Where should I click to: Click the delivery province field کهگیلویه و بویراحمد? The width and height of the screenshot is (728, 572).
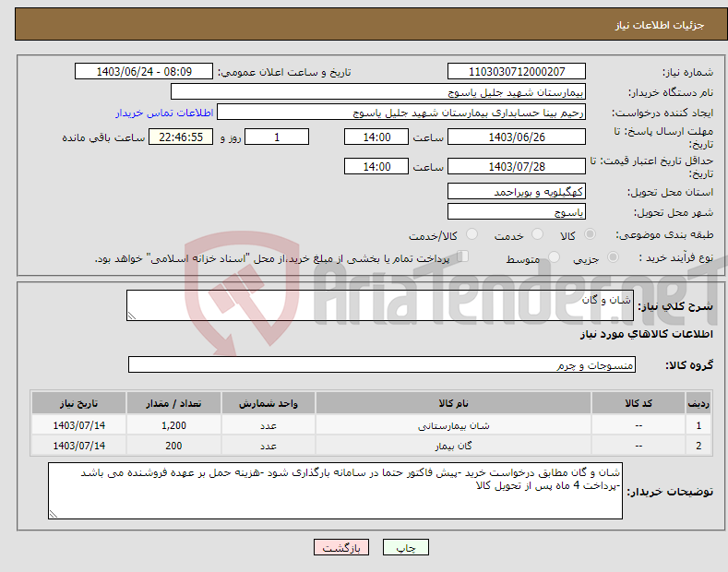click(517, 191)
